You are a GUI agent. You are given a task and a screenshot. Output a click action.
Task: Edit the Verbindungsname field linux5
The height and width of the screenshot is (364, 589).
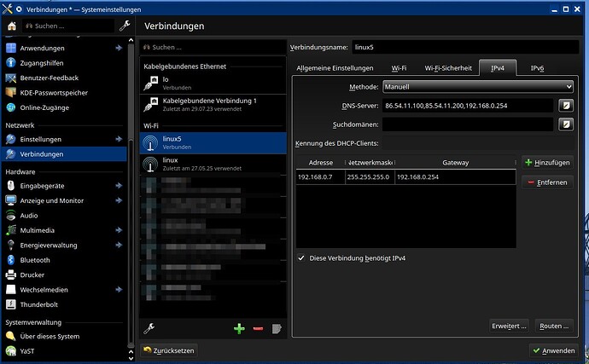pyautogui.click(x=465, y=47)
